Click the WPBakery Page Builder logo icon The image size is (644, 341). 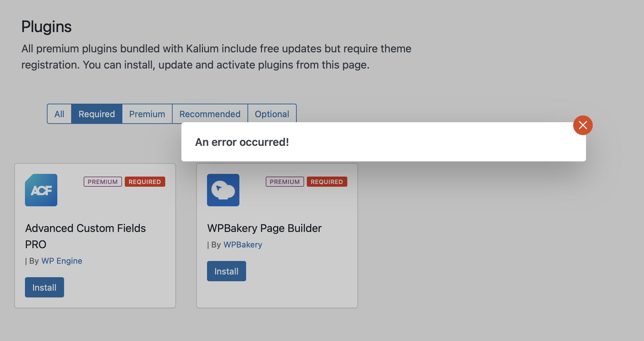[223, 190]
